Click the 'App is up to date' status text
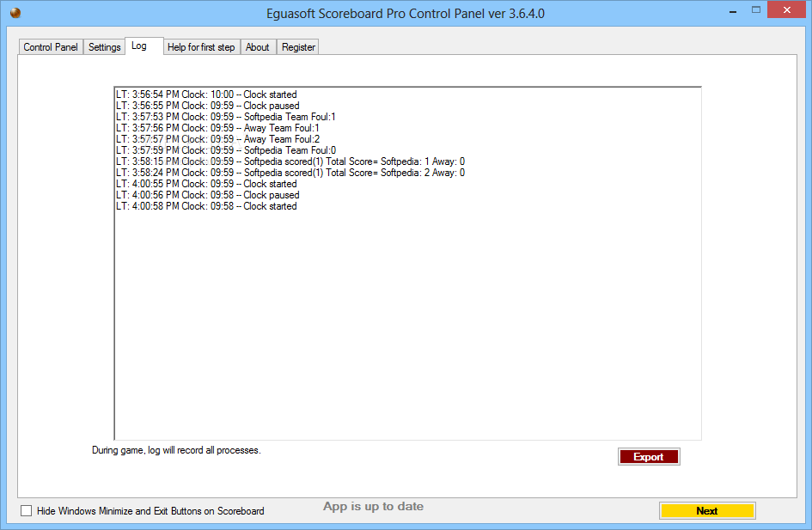 (x=374, y=507)
